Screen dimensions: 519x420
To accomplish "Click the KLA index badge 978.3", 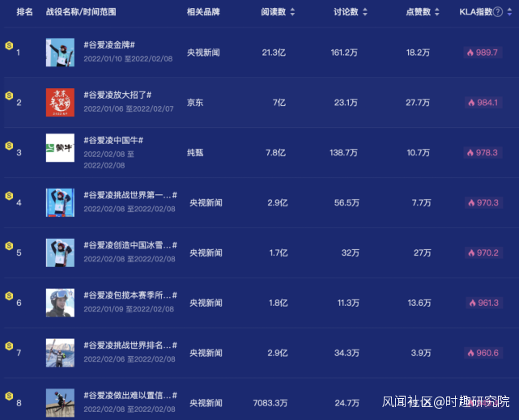I will tap(483, 152).
